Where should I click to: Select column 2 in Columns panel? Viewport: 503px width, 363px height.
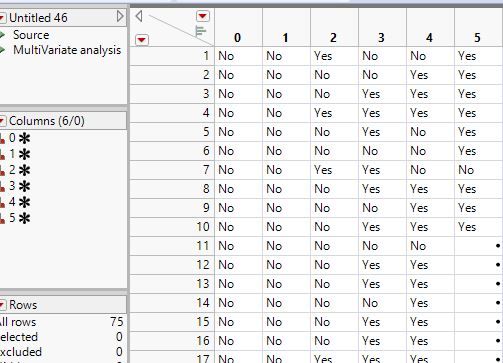[12, 170]
